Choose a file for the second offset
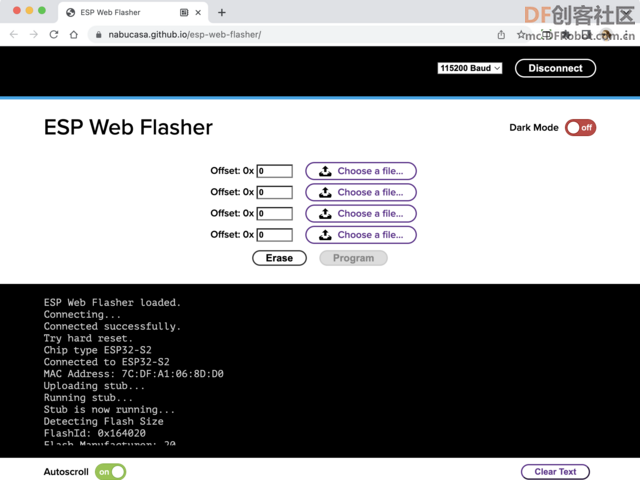 click(361, 192)
